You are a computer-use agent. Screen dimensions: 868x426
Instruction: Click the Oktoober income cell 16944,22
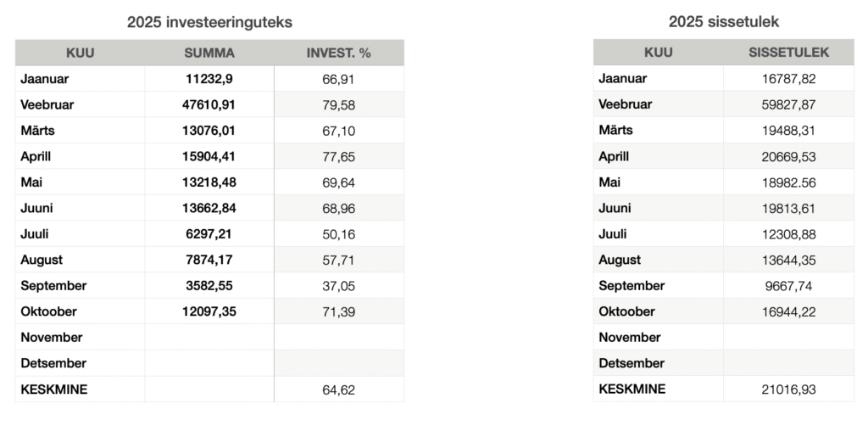click(789, 311)
